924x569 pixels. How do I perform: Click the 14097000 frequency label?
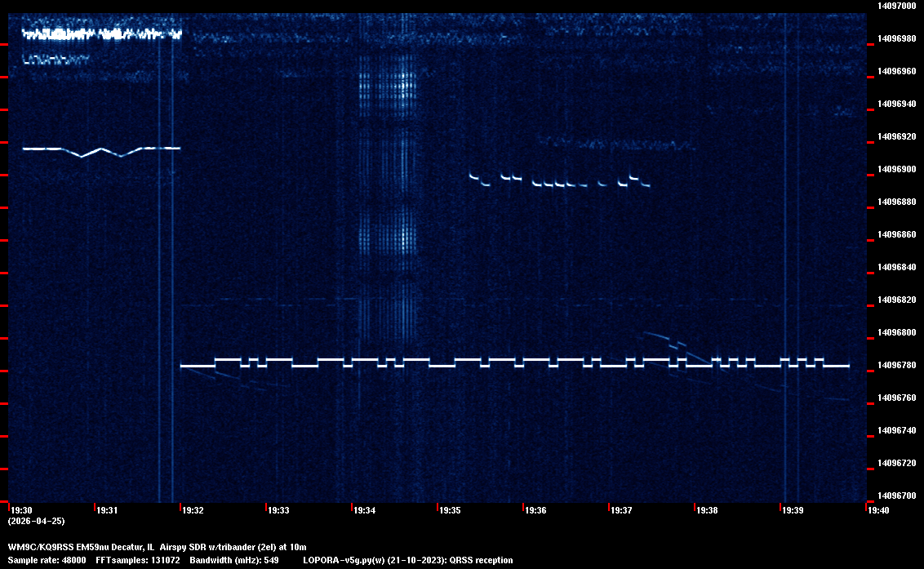coord(897,6)
